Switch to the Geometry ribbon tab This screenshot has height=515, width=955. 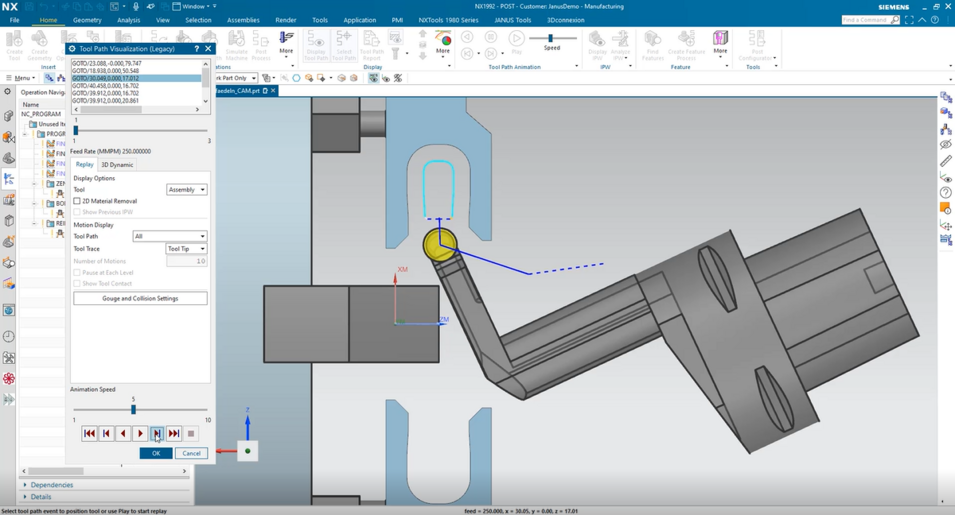click(87, 20)
